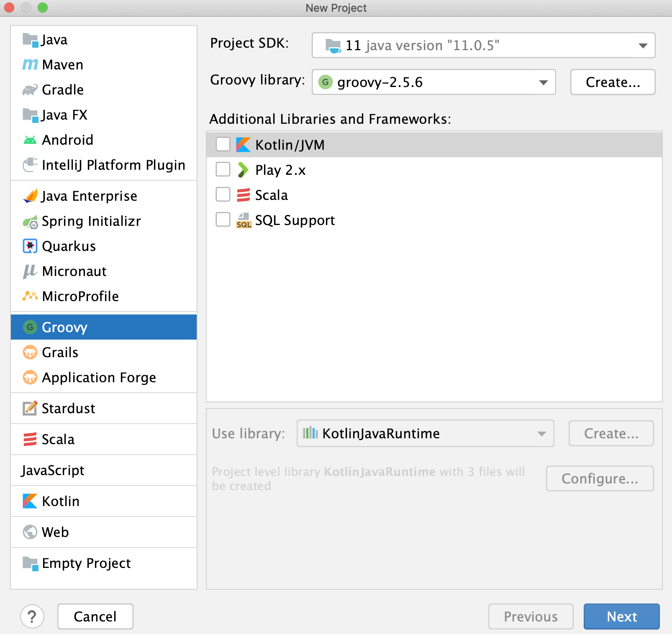Check the Scala framework option
Image resolution: width=672 pixels, height=634 pixels.
[223, 194]
